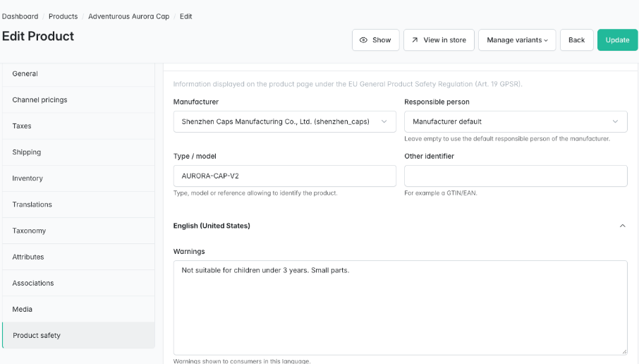Open the Associations section

pos(78,283)
